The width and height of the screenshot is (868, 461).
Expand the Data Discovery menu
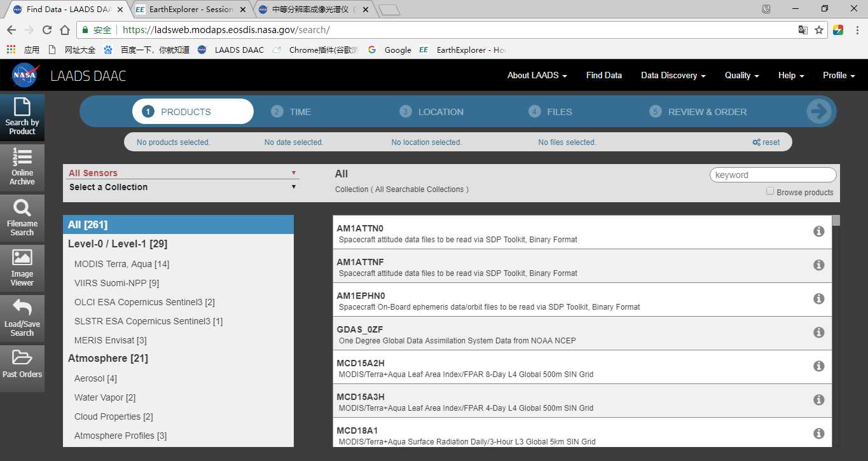coord(673,75)
